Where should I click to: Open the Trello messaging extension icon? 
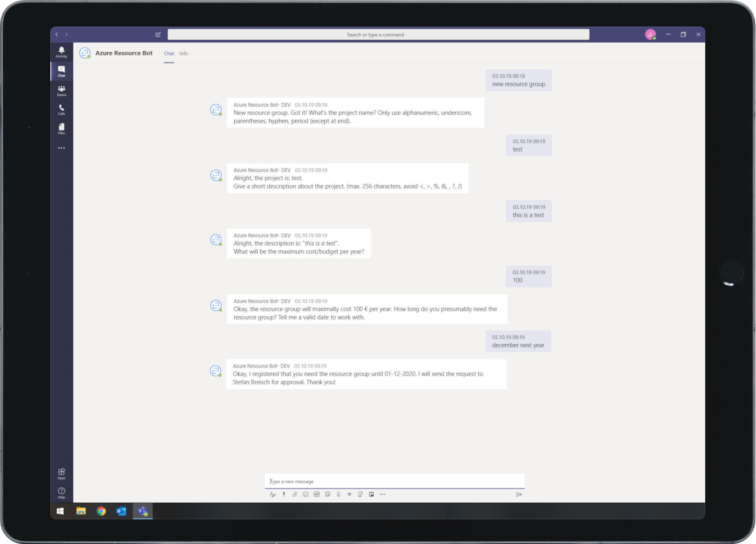click(371, 494)
